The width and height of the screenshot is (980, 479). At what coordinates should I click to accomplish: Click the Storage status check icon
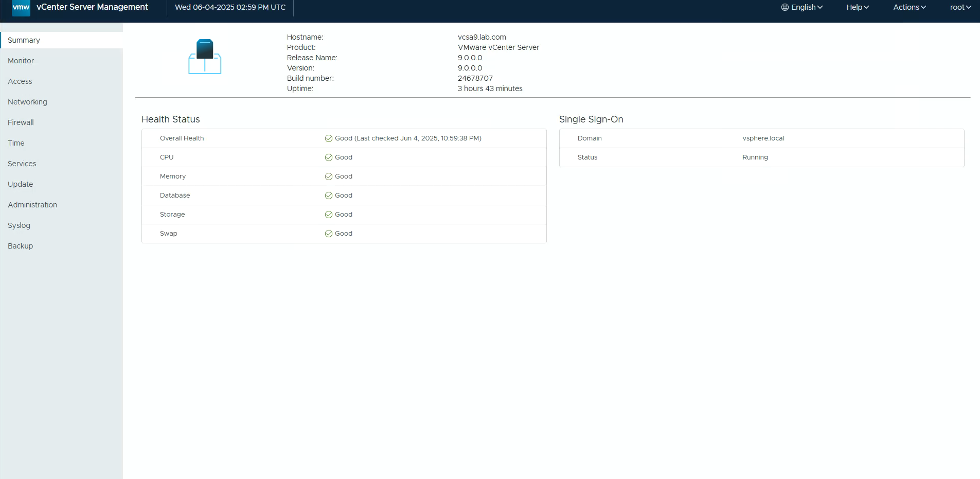pyautogui.click(x=328, y=215)
